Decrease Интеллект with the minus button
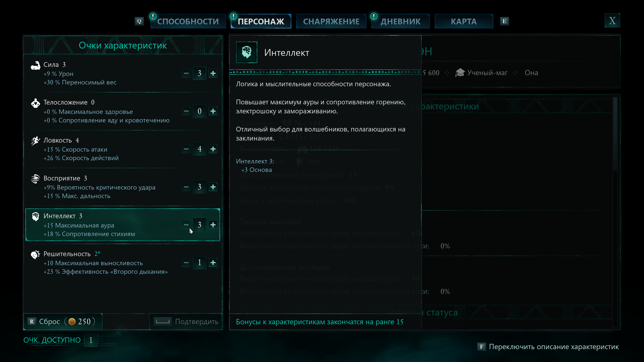The width and height of the screenshot is (644, 362). (186, 224)
